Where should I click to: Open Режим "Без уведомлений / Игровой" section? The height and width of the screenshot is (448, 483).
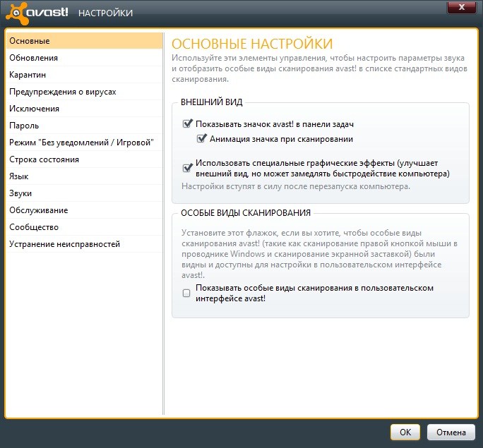click(x=85, y=142)
